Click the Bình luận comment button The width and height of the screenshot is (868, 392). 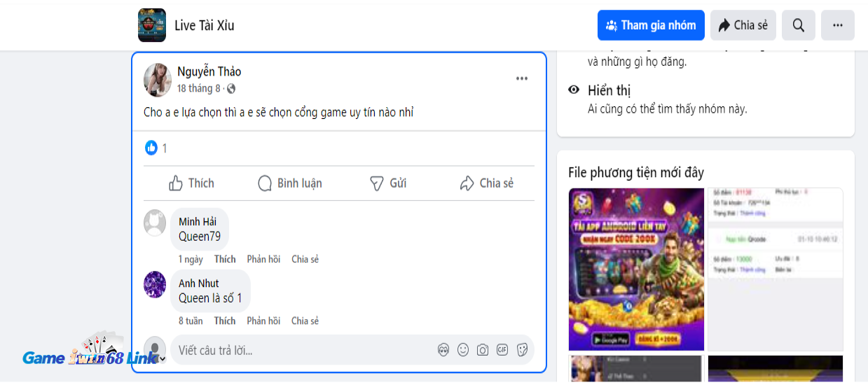290,183
